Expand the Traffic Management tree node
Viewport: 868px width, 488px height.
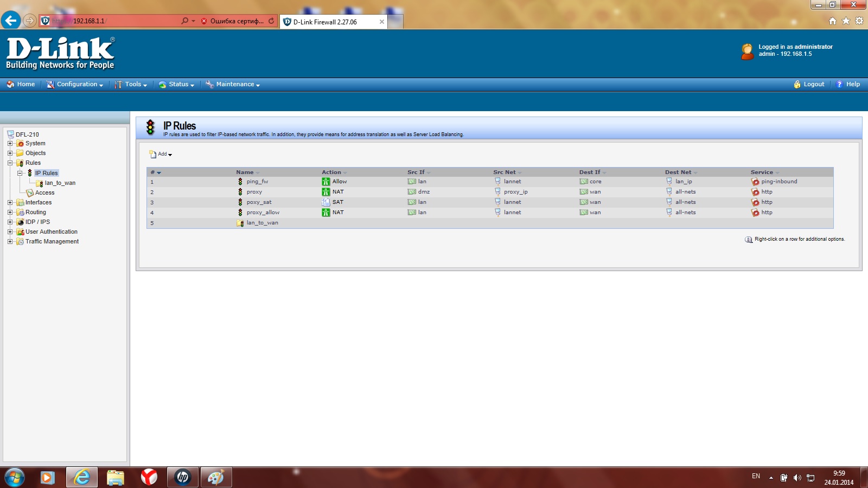point(10,242)
